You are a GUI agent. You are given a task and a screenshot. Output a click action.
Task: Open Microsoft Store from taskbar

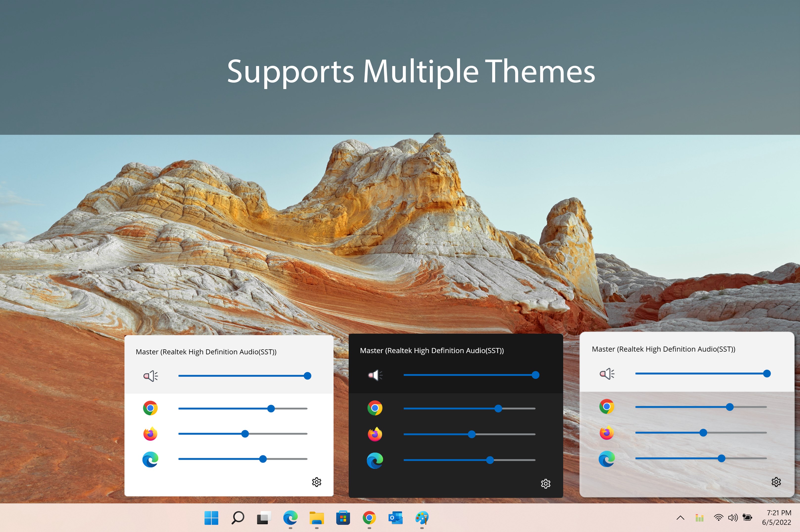[343, 518]
